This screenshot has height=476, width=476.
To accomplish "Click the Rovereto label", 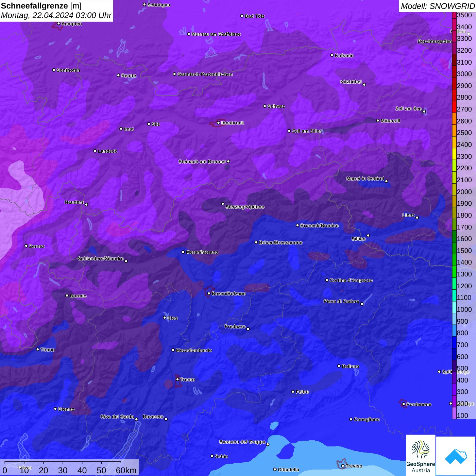I will tap(153, 417).
